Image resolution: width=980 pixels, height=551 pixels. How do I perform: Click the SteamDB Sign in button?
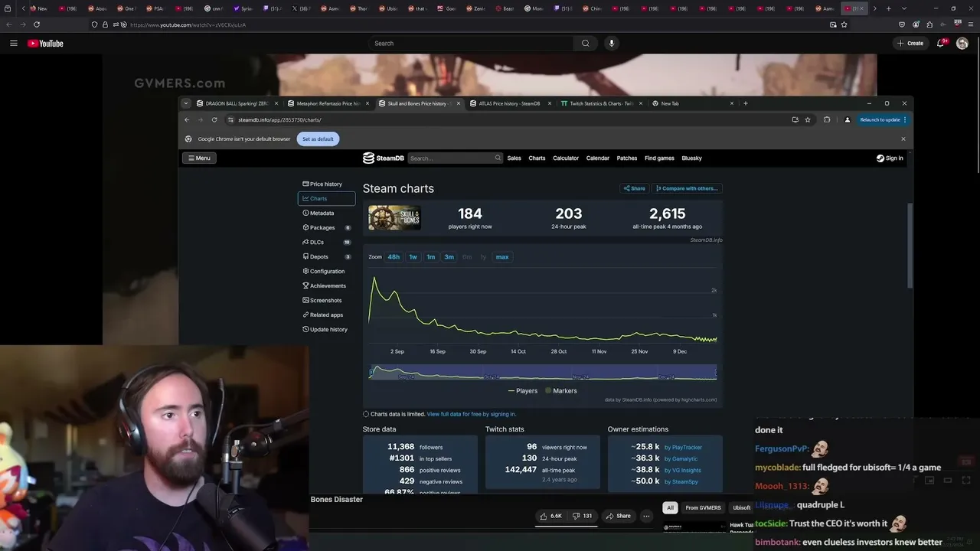click(x=890, y=158)
